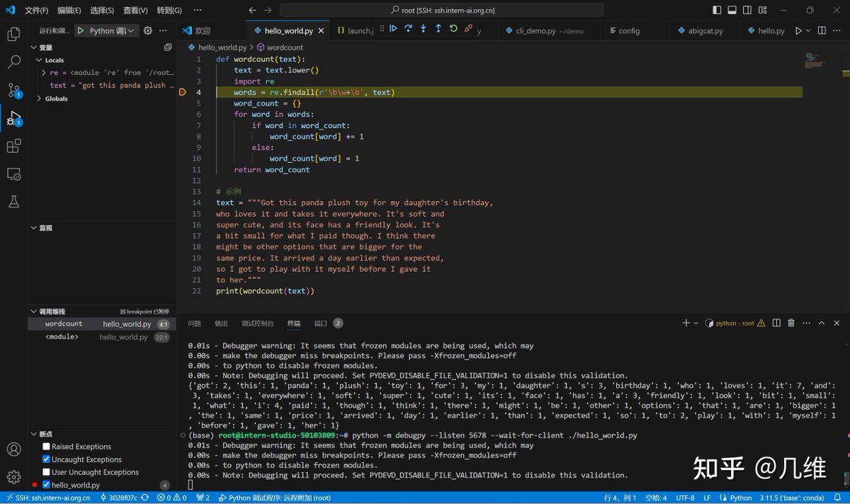This screenshot has width=850, height=504.
Task: Click the command center search box
Action: pyautogui.click(x=442, y=10)
